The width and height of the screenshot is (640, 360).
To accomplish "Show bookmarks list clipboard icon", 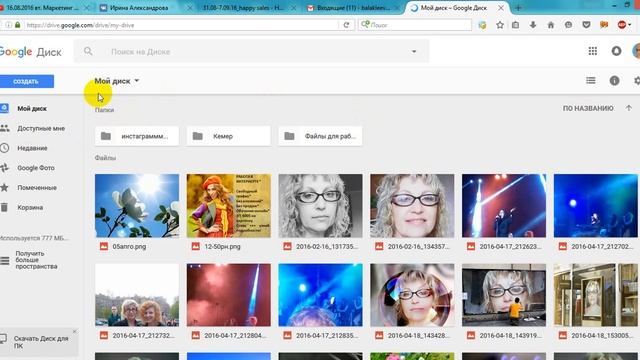I will [516, 25].
